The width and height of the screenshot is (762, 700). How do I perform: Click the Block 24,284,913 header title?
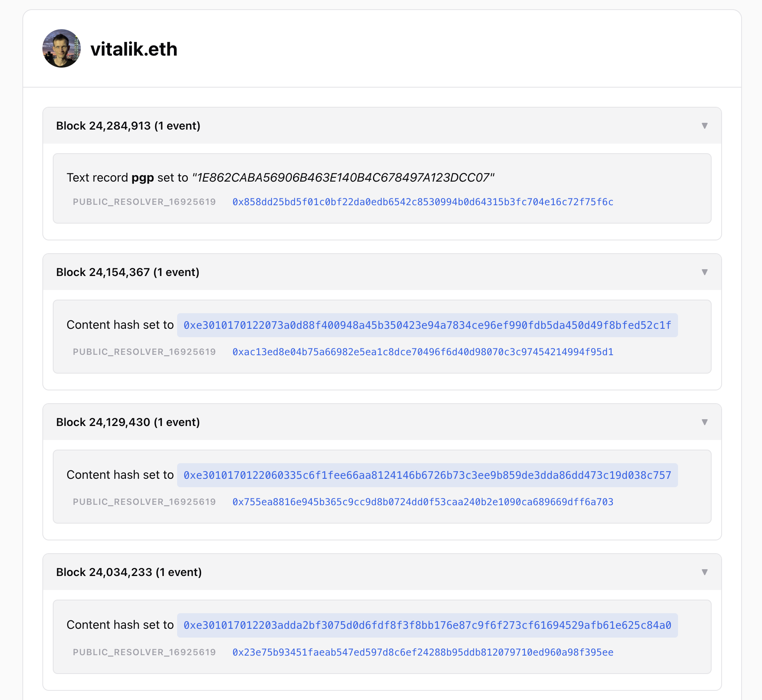pos(128,126)
